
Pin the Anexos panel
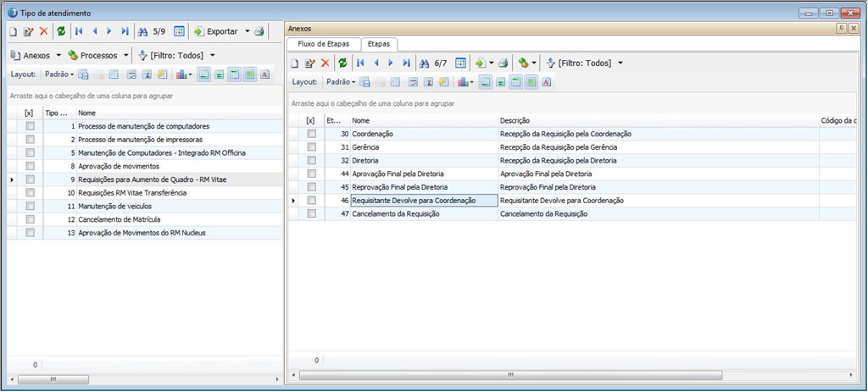[842, 28]
